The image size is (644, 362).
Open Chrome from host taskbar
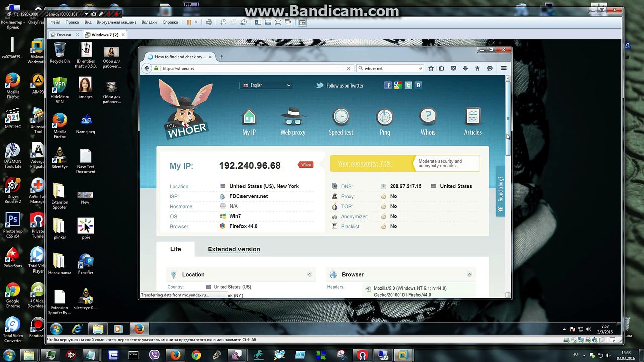[196, 355]
